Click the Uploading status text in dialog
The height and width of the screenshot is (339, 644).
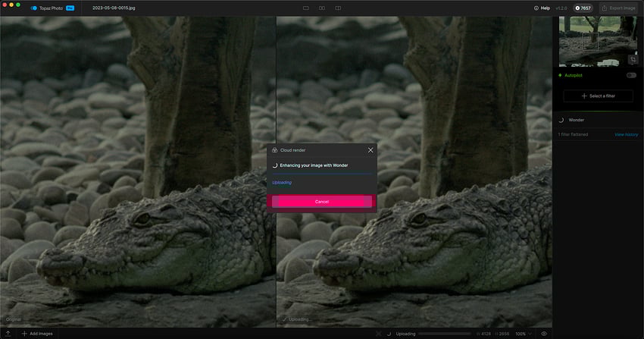click(x=282, y=183)
